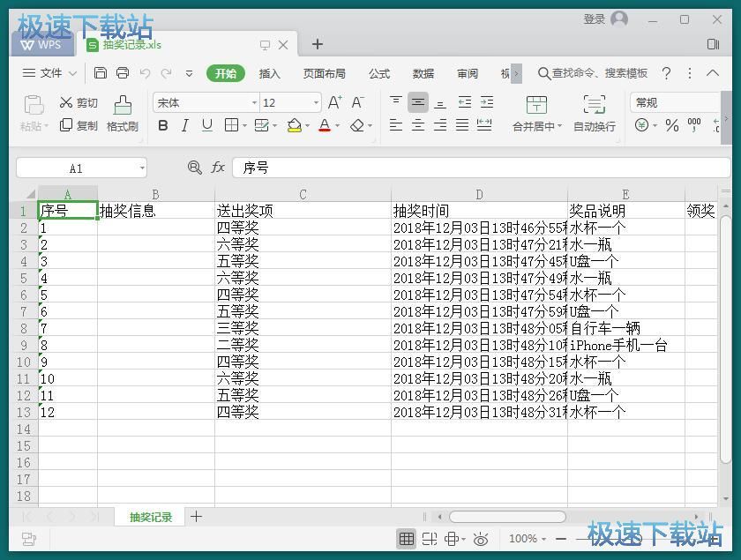Click the Paste clipboard icon

(x=34, y=105)
